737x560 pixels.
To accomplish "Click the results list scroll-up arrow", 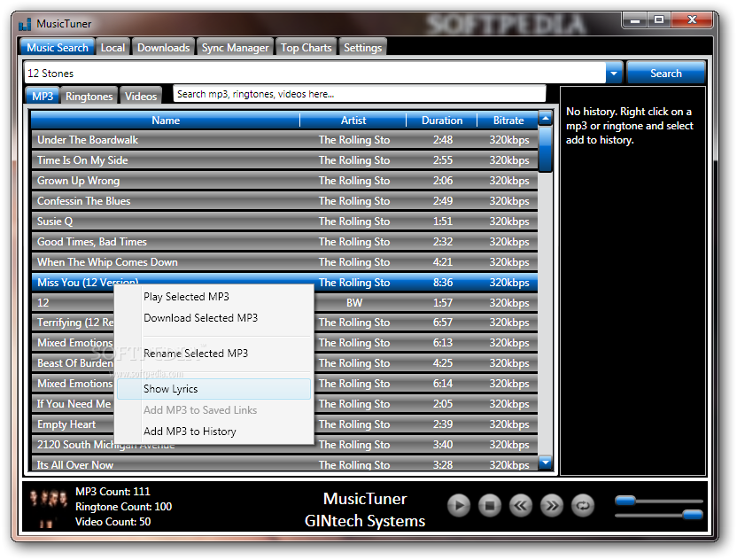I will tap(546, 118).
